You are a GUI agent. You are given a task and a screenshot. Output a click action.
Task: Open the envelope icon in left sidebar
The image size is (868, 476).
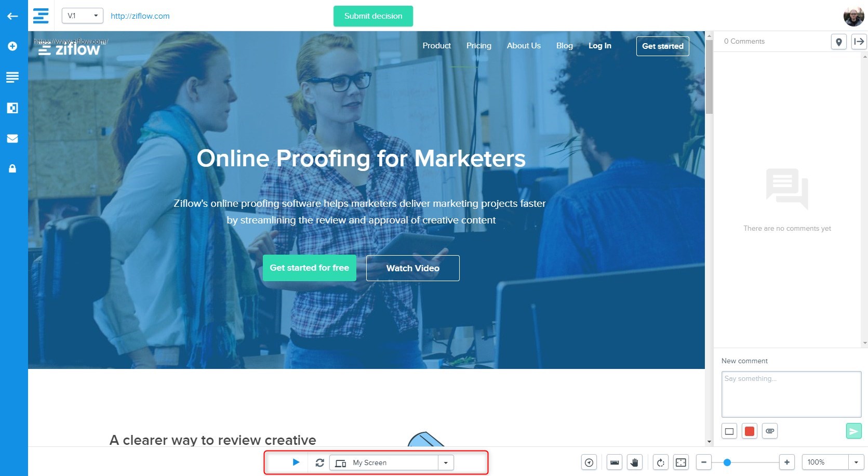(x=12, y=138)
